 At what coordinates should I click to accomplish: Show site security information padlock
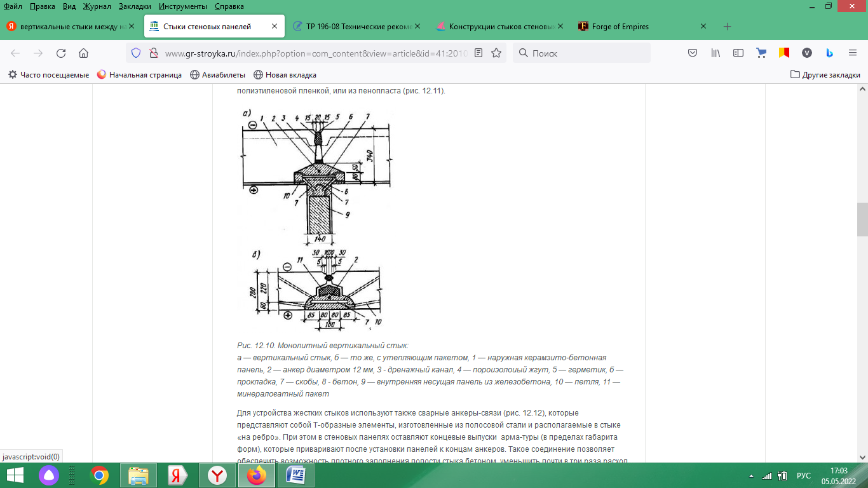click(153, 53)
